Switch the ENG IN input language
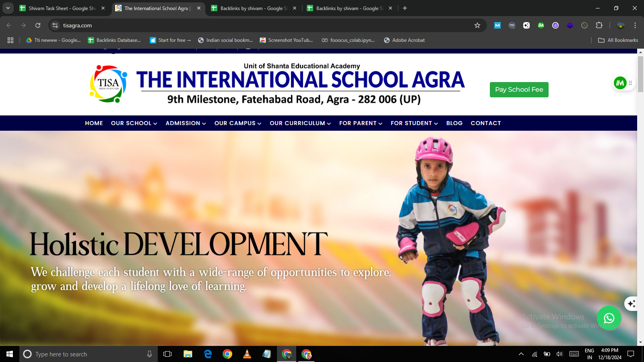Screen dimensions: 644x362 point(589,354)
